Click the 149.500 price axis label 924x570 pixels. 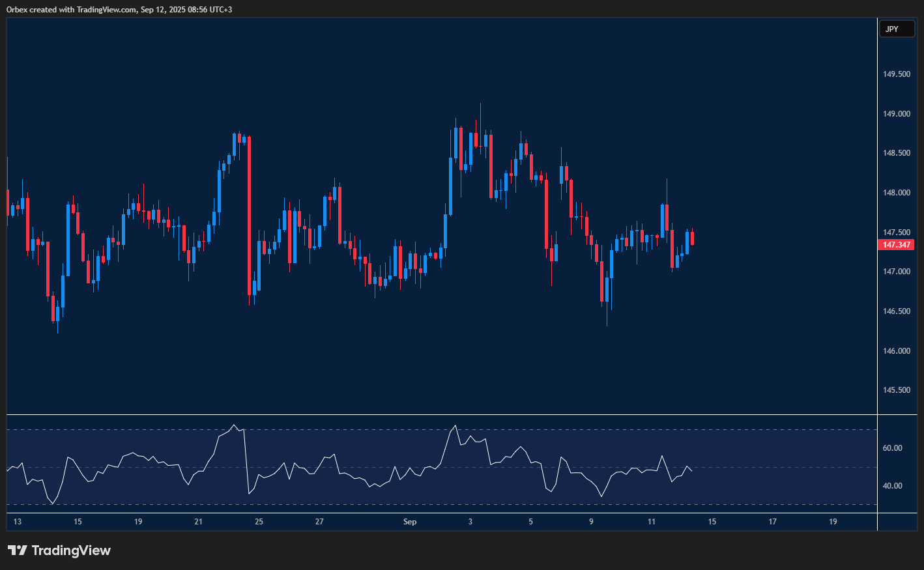897,74
